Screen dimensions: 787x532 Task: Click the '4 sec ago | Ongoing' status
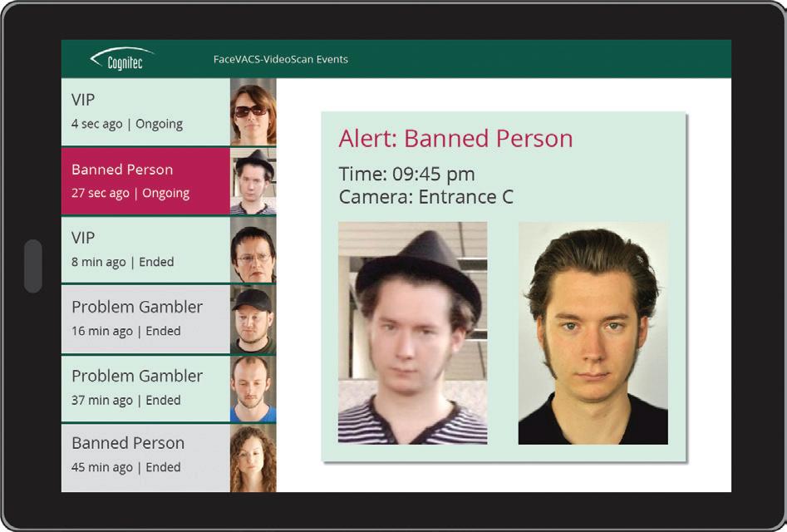[127, 124]
